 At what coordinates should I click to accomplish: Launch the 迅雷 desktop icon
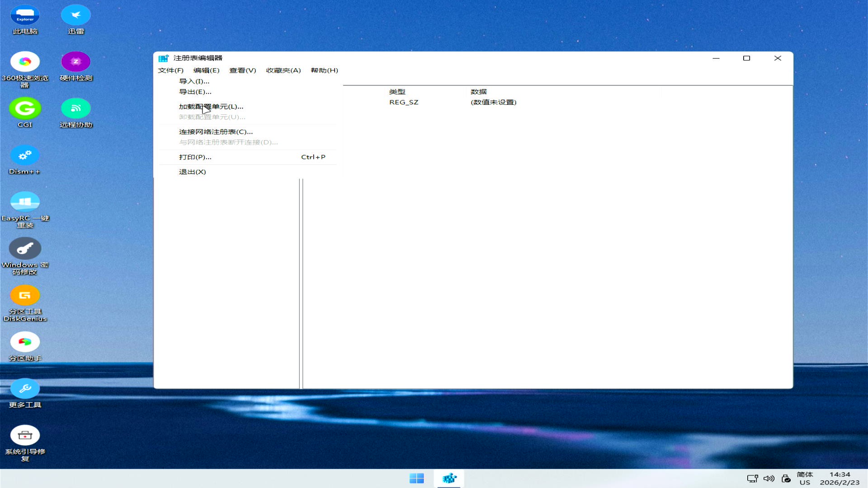(75, 16)
